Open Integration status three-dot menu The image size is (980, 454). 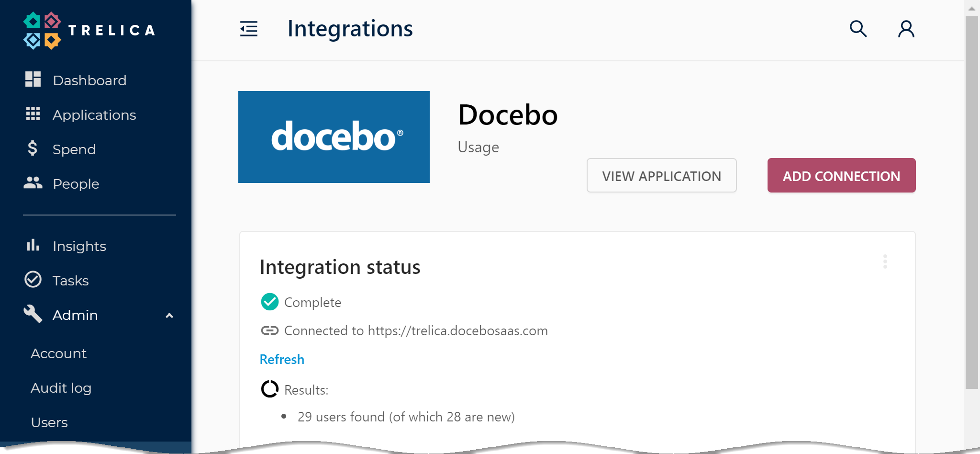885,261
